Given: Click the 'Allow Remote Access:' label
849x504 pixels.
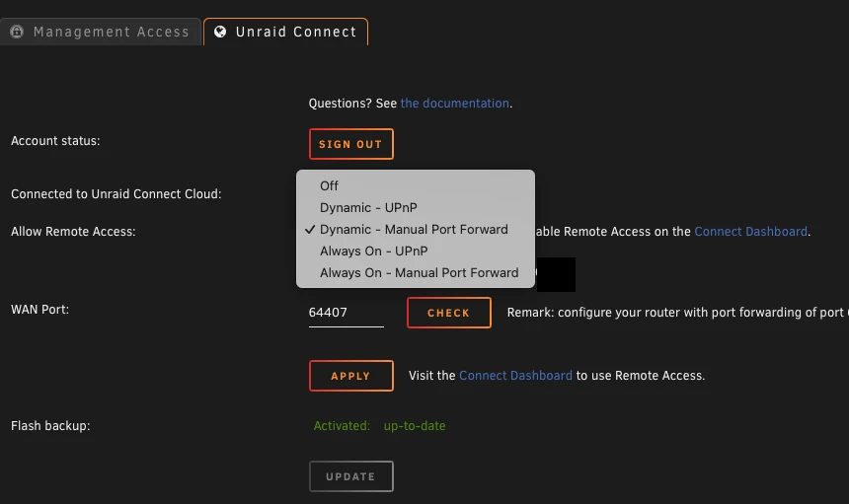Looking at the screenshot, I should [x=73, y=232].
